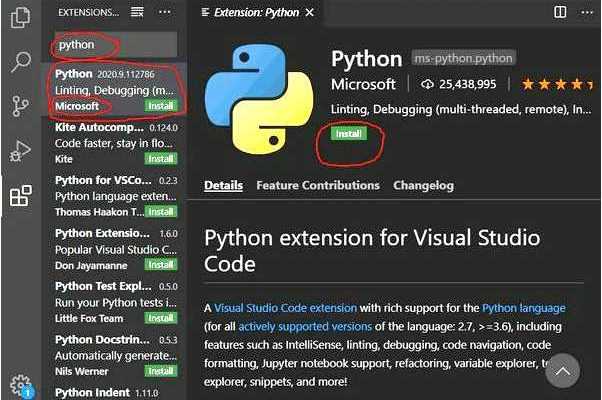602x400 pixels.
Task: Install Python Extension Pack by Don Jayamanne
Action: 161,264
